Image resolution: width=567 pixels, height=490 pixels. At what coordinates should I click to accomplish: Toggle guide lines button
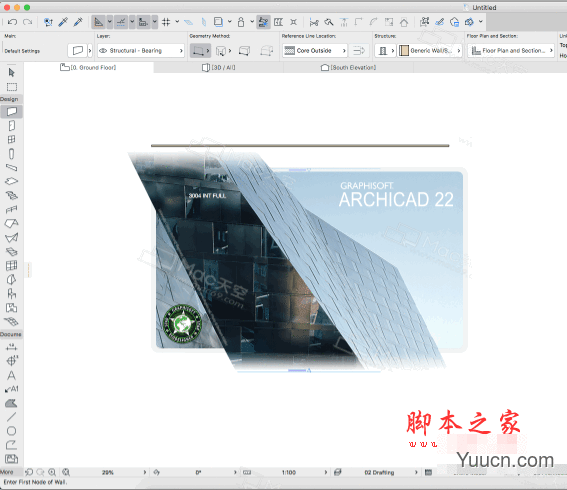[98, 22]
